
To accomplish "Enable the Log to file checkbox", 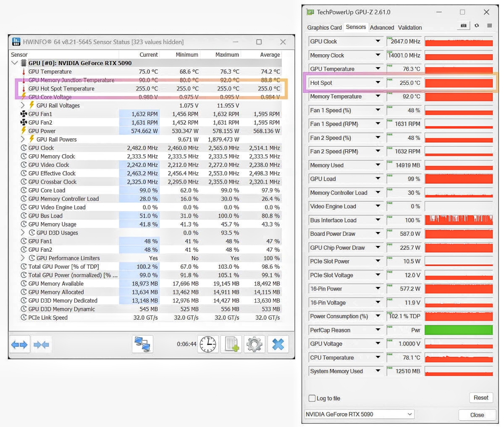I will pos(312,398).
